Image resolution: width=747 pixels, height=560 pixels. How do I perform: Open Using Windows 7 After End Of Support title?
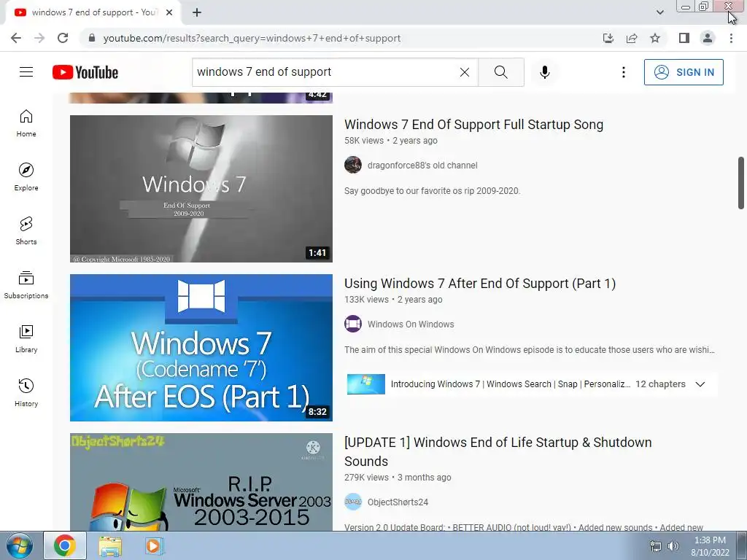coord(480,284)
